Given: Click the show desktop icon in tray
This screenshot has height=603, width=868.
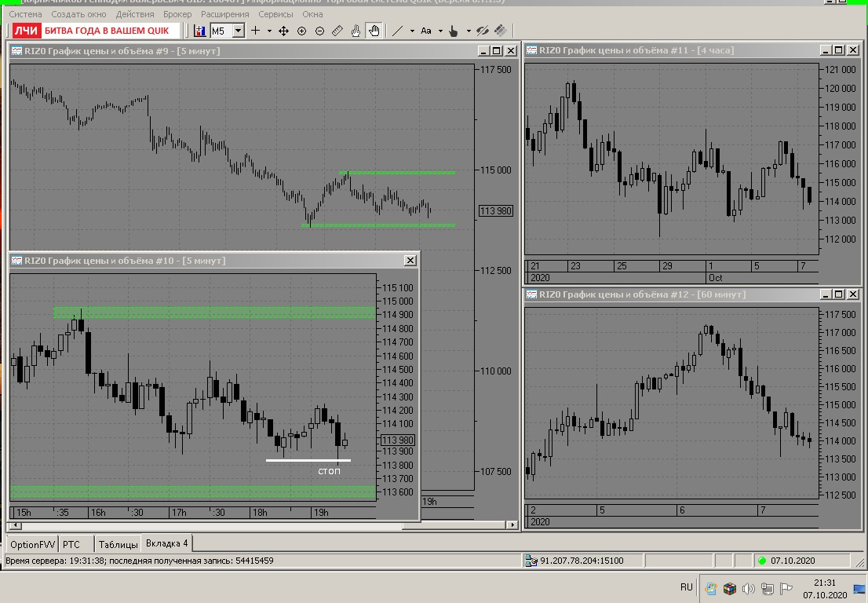Looking at the screenshot, I should 859,589.
